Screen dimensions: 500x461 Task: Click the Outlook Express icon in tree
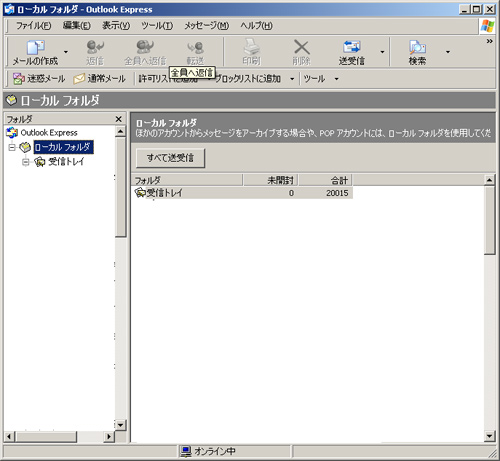12,133
